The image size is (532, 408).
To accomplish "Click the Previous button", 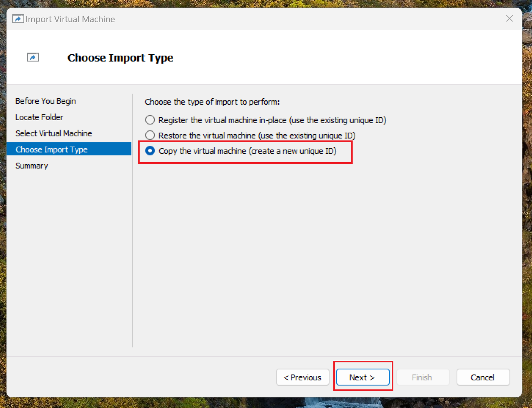I will click(x=303, y=377).
